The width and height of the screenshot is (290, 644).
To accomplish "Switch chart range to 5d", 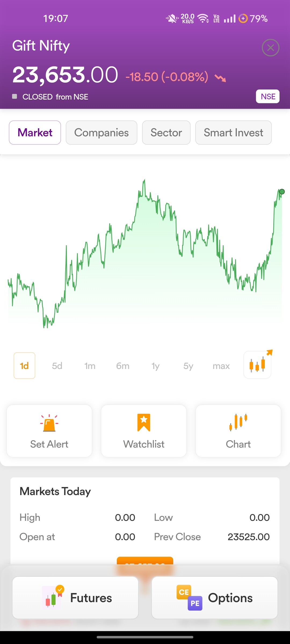I will tap(57, 366).
